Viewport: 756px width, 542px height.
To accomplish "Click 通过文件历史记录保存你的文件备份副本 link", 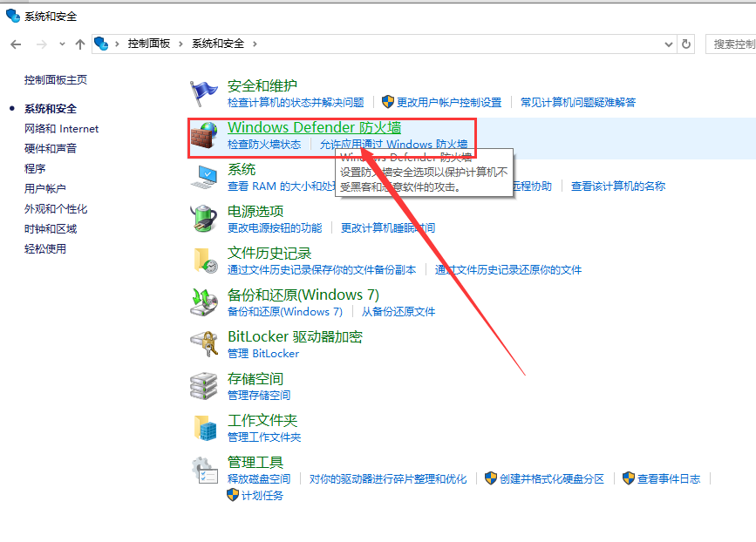I will click(x=322, y=269).
